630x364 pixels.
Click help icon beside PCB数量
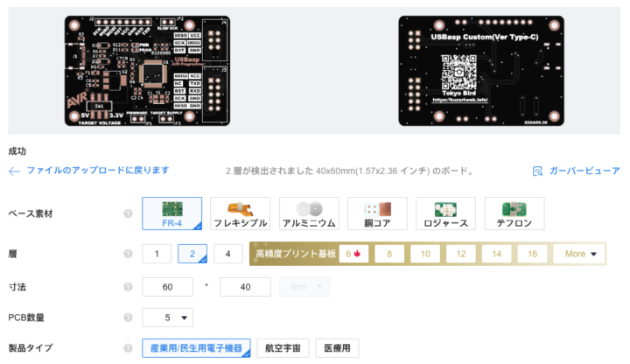pos(128,318)
